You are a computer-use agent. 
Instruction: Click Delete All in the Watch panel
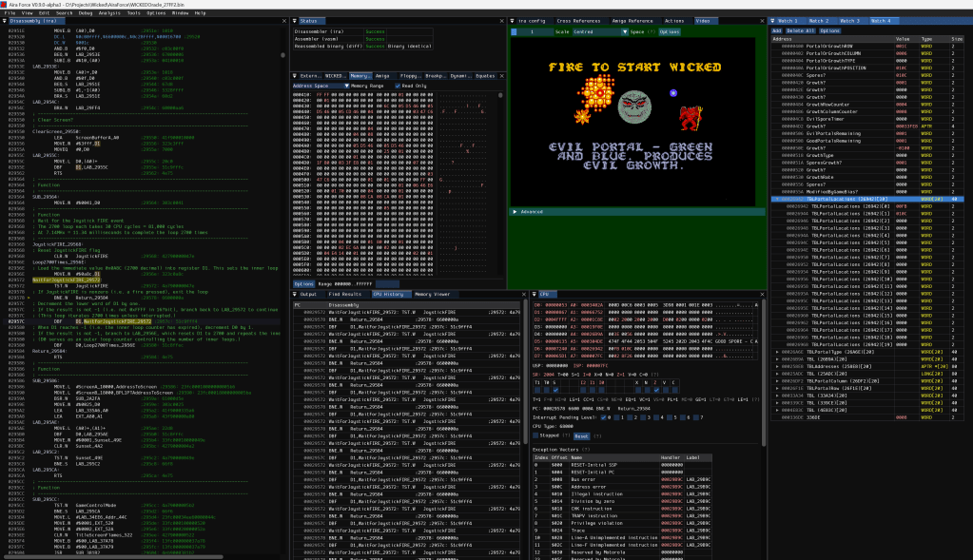[800, 30]
